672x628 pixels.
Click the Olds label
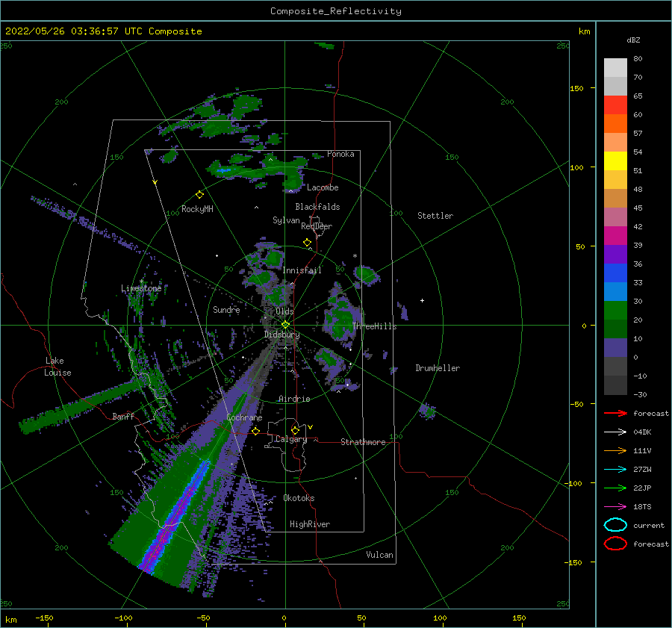point(284,311)
